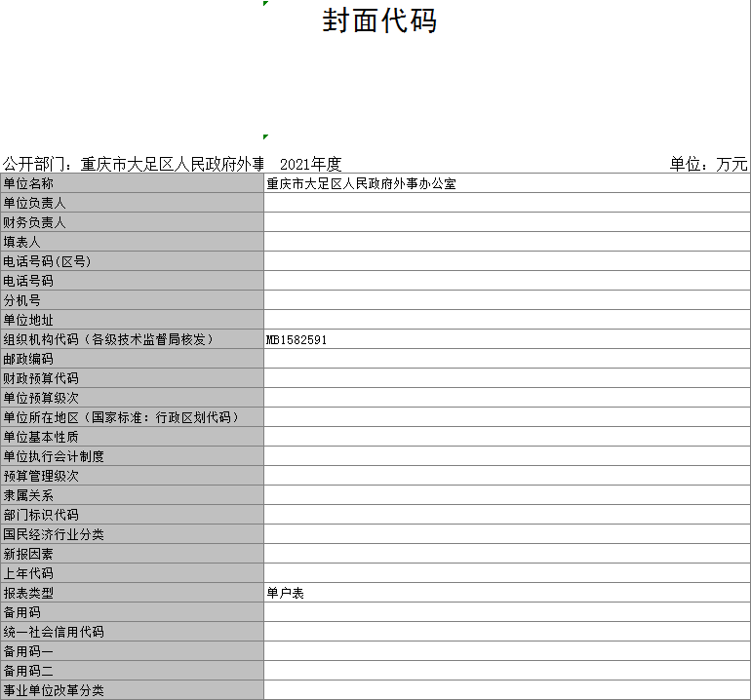Viewport: 751px width, 700px height.
Task: Select the 电话号码 label cell
Action: point(133,281)
